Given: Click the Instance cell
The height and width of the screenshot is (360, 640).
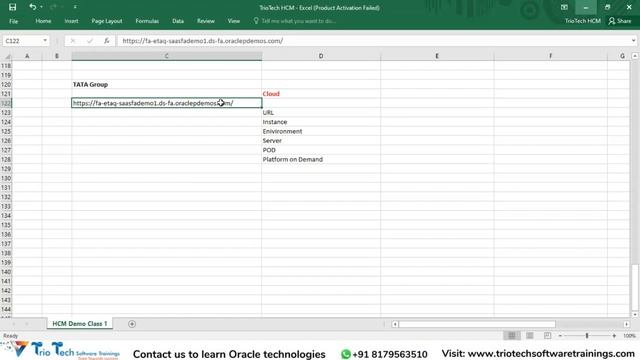Looking at the screenshot, I should click(x=321, y=122).
